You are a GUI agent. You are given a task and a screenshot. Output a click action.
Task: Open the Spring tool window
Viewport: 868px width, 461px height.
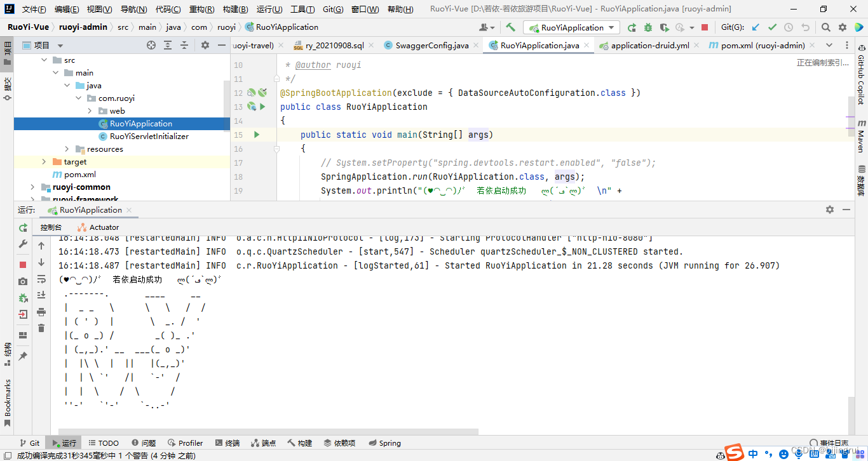pos(384,443)
